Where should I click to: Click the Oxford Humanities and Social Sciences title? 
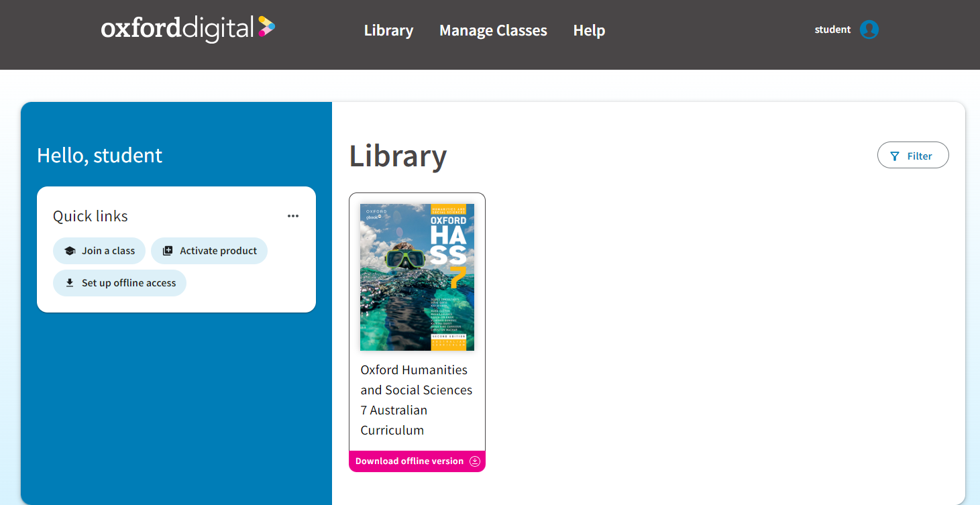tap(417, 400)
